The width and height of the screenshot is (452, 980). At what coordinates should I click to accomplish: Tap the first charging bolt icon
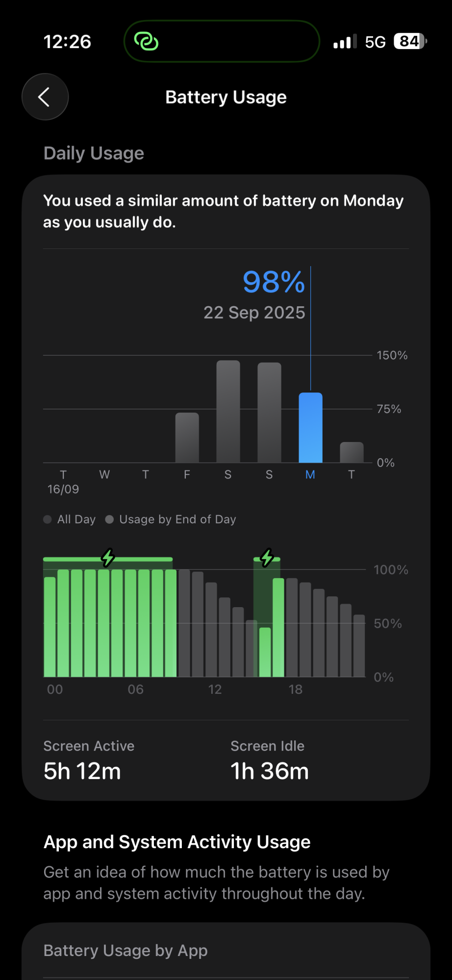[108, 557]
